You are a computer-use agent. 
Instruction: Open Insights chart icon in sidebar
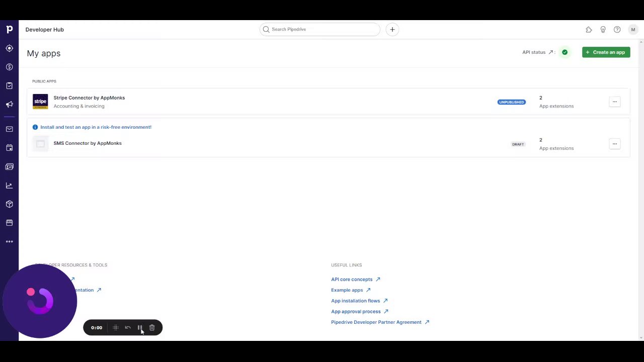[9, 186]
